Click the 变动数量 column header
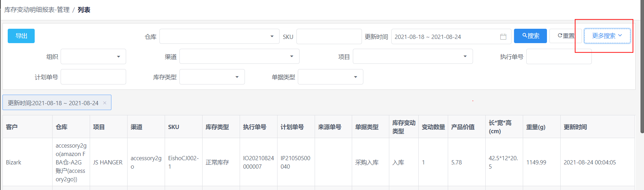This screenshot has width=644, height=190. click(433, 127)
